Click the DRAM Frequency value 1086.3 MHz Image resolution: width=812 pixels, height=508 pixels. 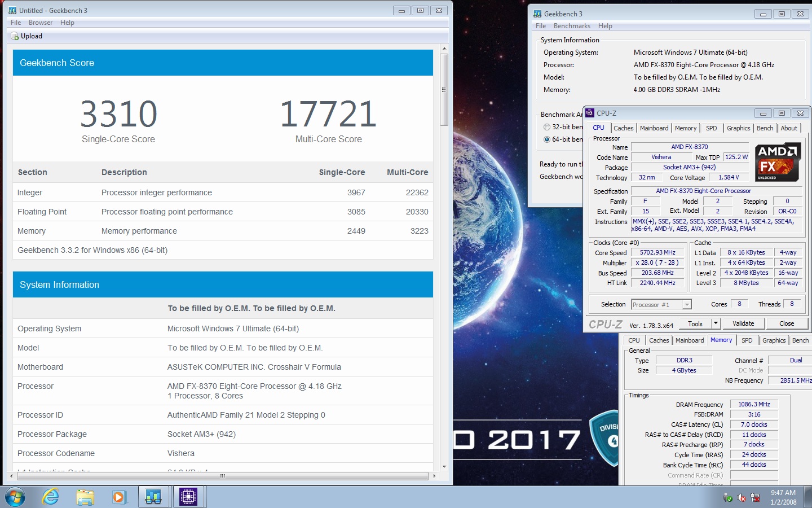pyautogui.click(x=754, y=404)
